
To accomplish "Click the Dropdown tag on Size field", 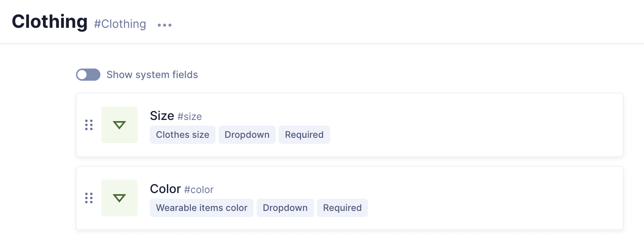I will pos(247,135).
